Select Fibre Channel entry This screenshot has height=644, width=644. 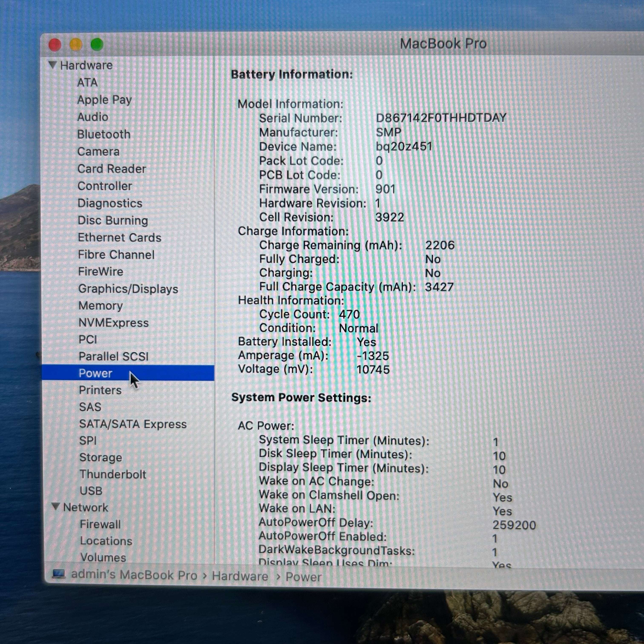116,255
